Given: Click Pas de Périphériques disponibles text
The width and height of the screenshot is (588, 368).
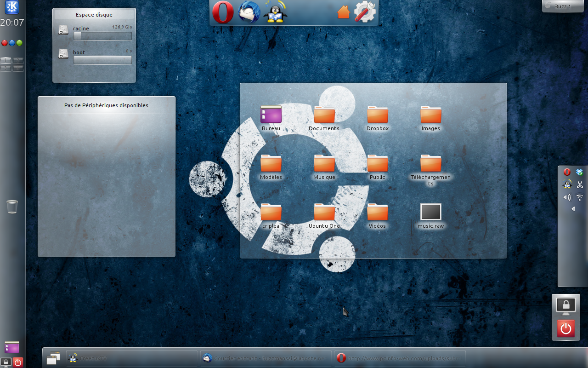Looking at the screenshot, I should (106, 105).
